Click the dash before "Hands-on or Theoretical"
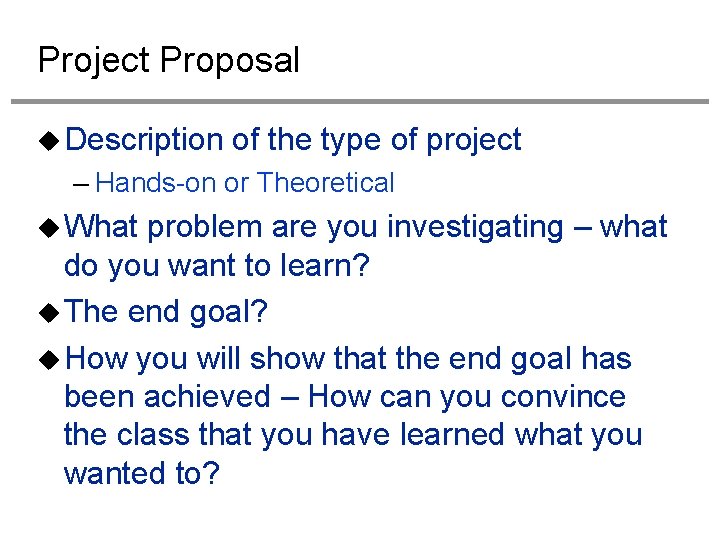This screenshot has width=720, height=540. pos(83,183)
